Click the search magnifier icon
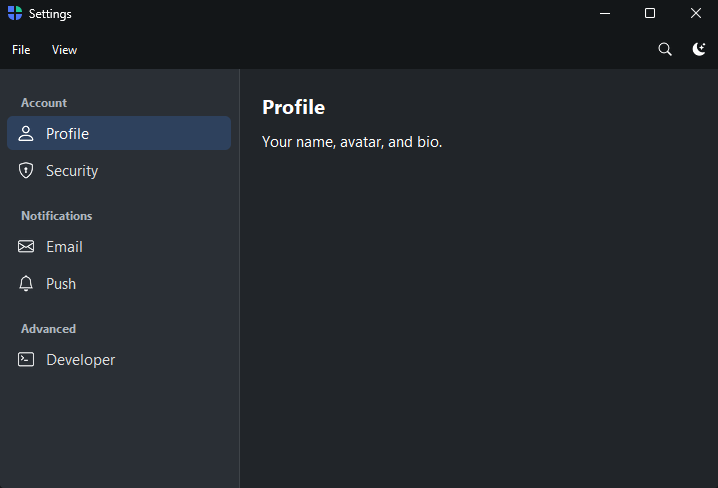718x488 pixels. coord(665,49)
